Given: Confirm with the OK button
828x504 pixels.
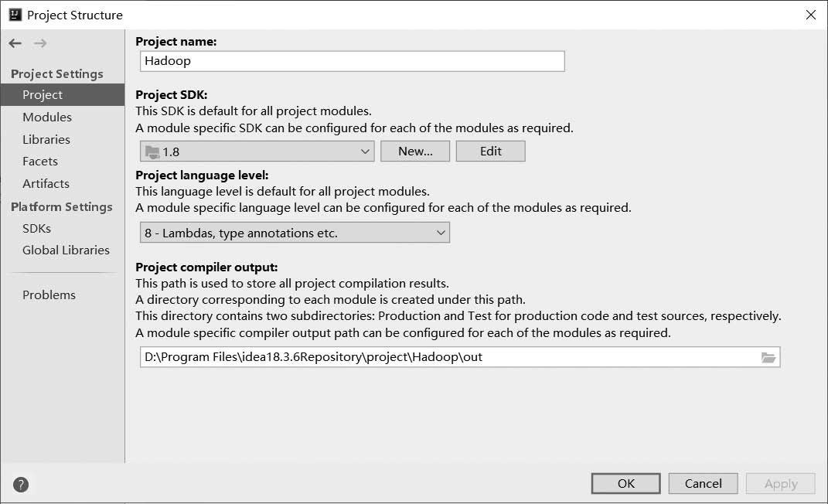Looking at the screenshot, I should coord(625,483).
